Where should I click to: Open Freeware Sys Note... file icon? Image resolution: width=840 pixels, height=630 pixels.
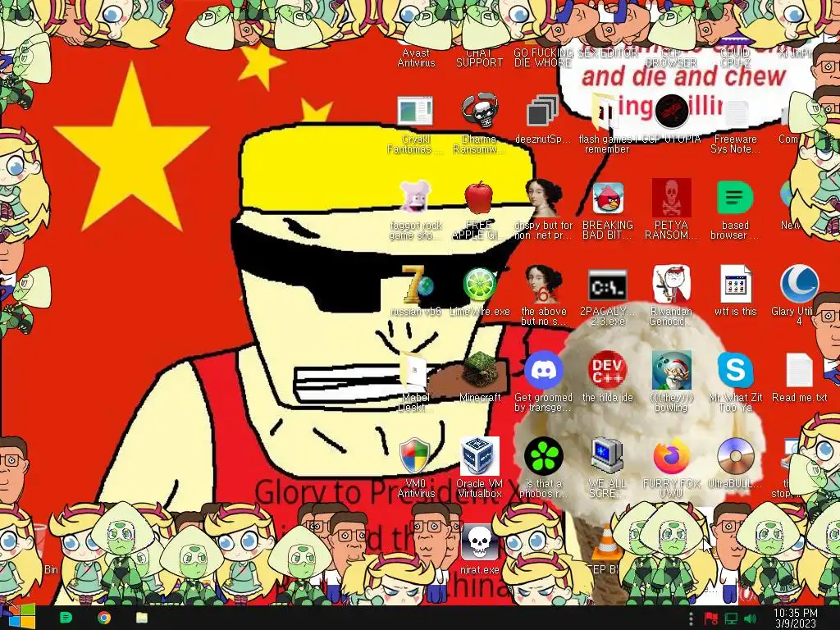(736, 113)
